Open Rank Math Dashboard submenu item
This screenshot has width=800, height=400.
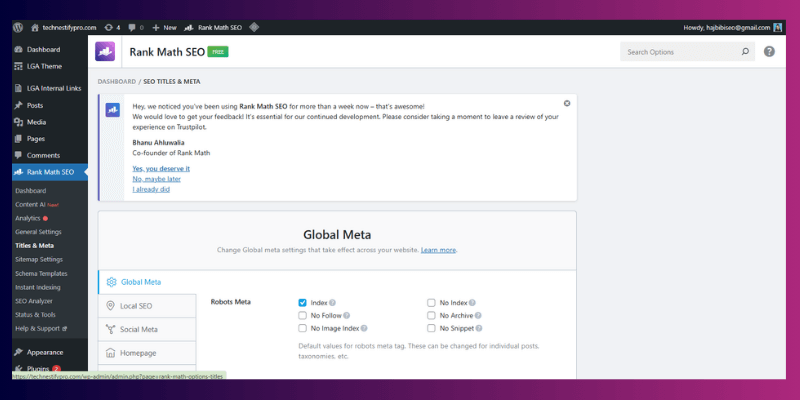tap(31, 191)
